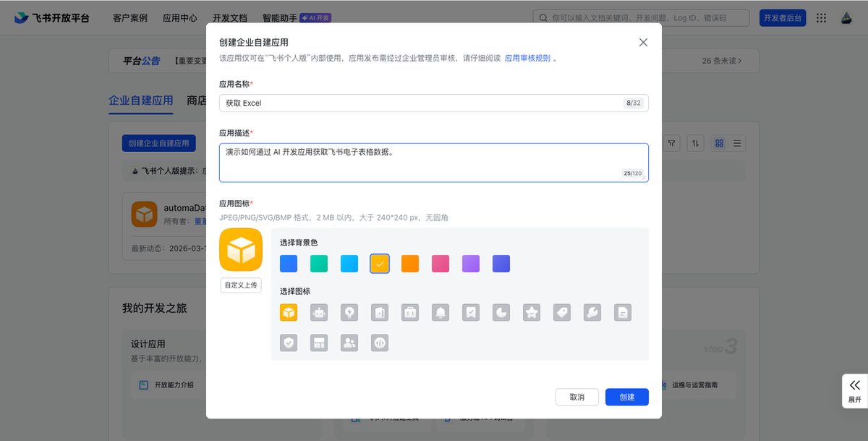Screen dimensions: 868x441
Task: Click the 应用名称 input field
Action: (434, 103)
